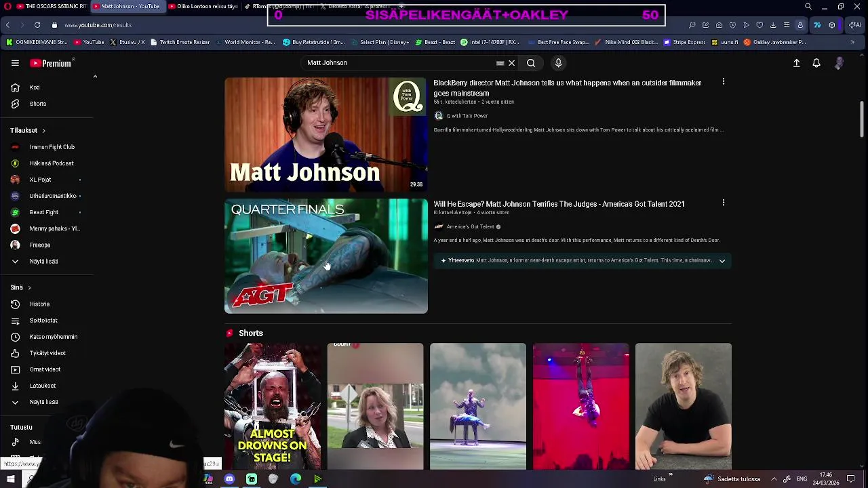Screen dimensions: 868x488
Task: Play the short with man in black t-shirt
Action: coord(684,406)
